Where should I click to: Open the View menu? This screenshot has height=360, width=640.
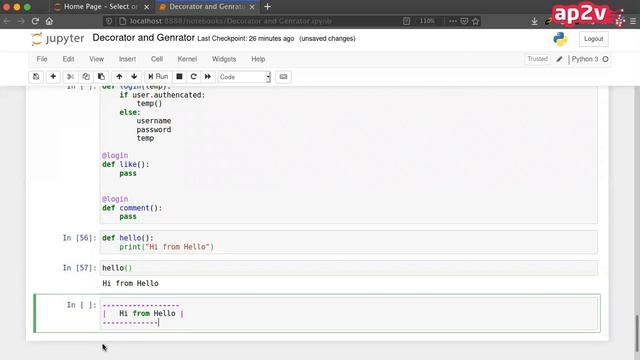97,59
